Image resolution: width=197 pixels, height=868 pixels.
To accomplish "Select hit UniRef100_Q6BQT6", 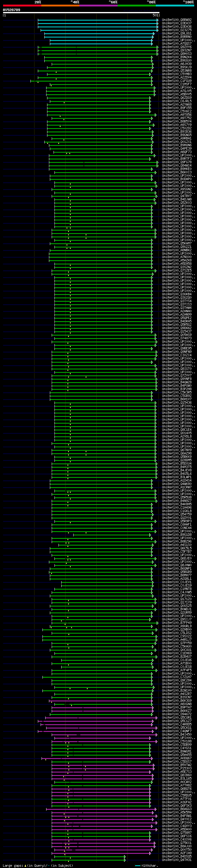I will (x=177, y=789).
